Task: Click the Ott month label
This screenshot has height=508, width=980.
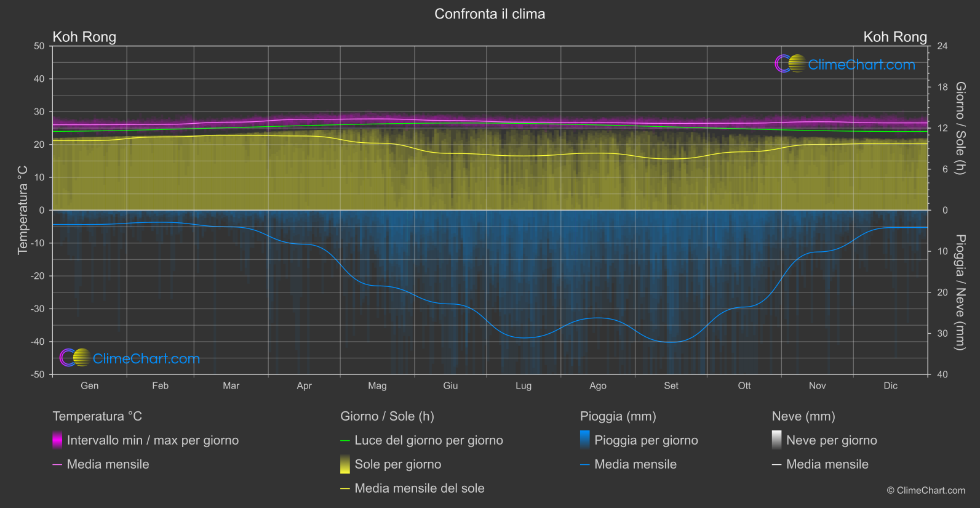Action: point(744,385)
